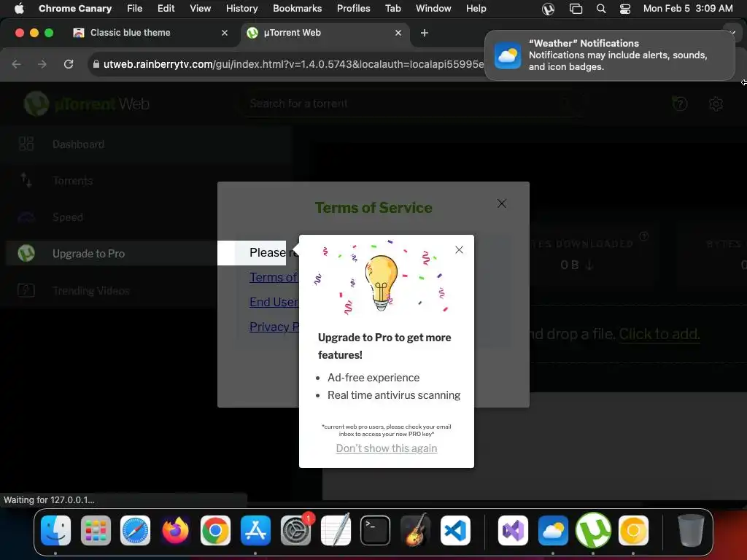747x560 pixels.
Task: Close the Upgrade to Pro popup
Action: (459, 250)
